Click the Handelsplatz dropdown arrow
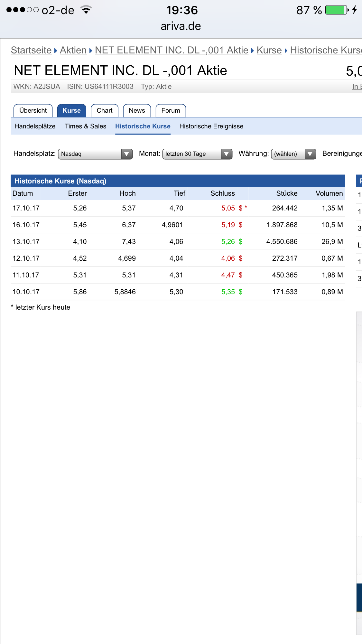Viewport: 362px width, 644px height. [127, 154]
